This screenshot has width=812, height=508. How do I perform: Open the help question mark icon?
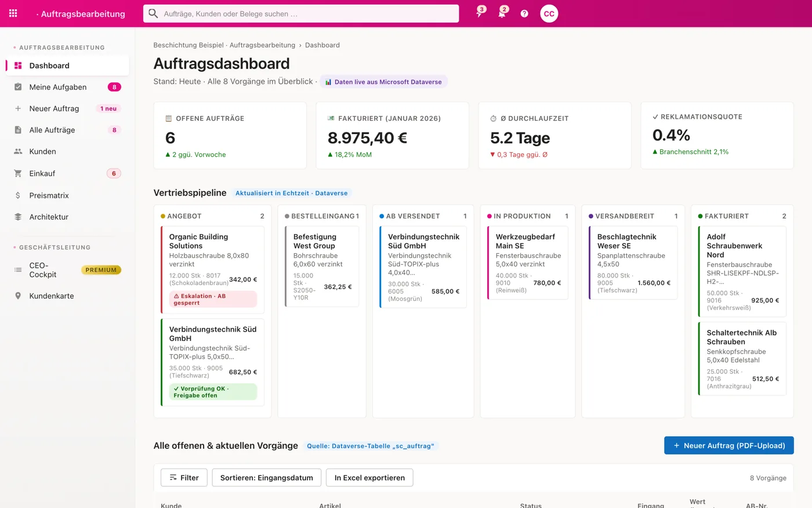tap(524, 13)
